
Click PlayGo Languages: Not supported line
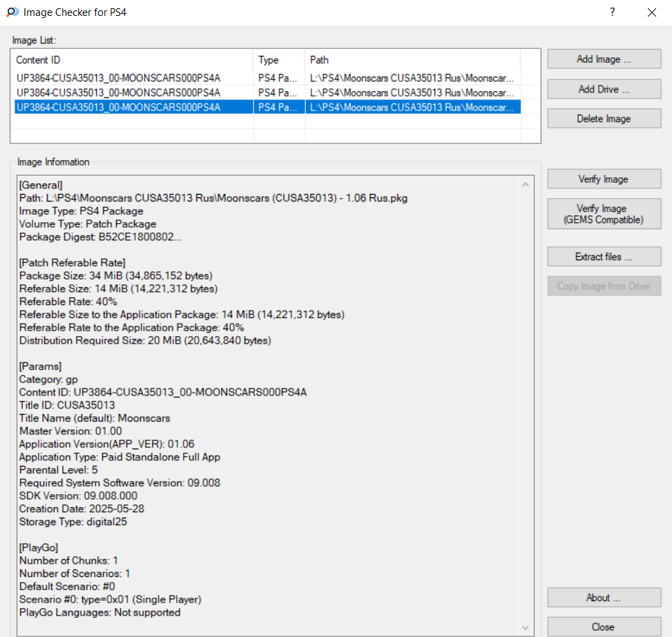(100, 613)
